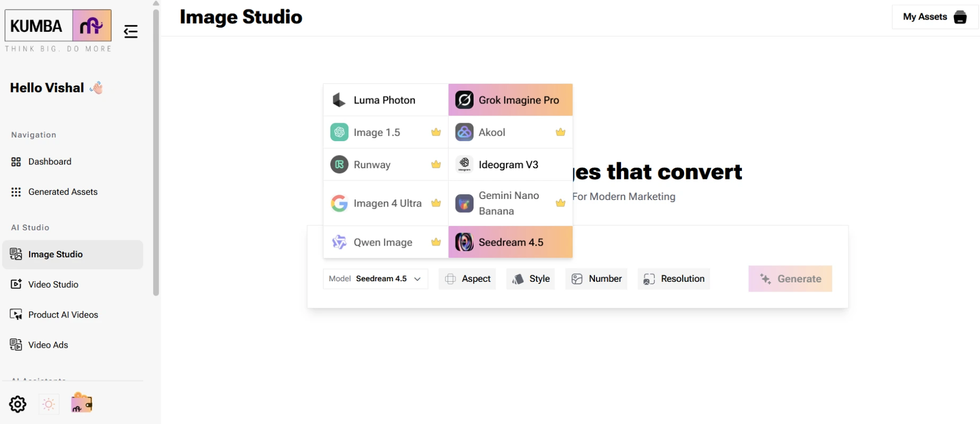Click the premium crown next to Akool
This screenshot has width=980, height=424.
(x=561, y=132)
